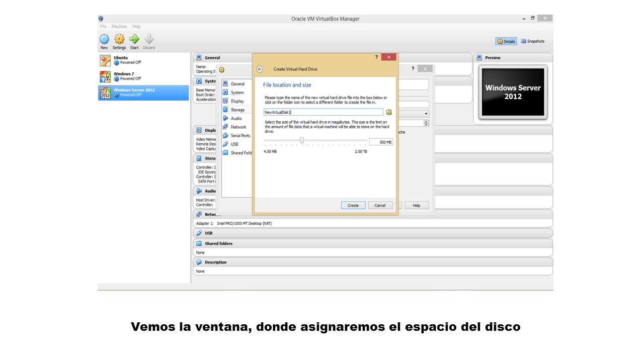Start the VM with the green arrow

tap(134, 39)
